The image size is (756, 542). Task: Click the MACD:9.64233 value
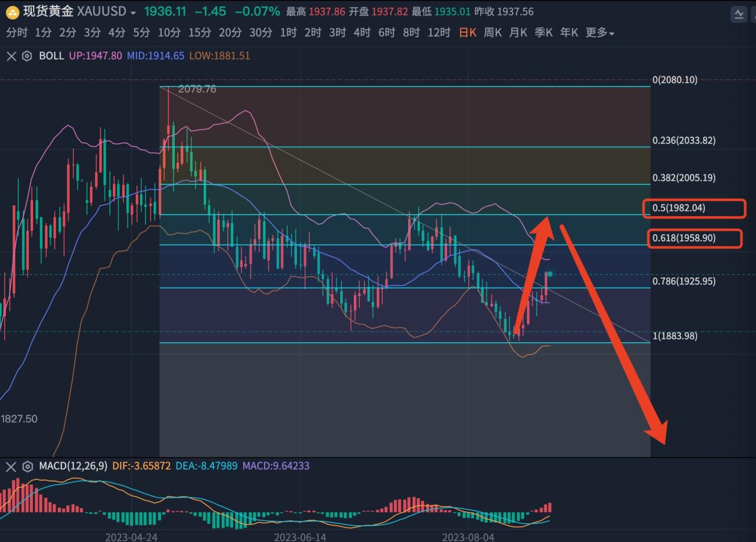point(276,466)
